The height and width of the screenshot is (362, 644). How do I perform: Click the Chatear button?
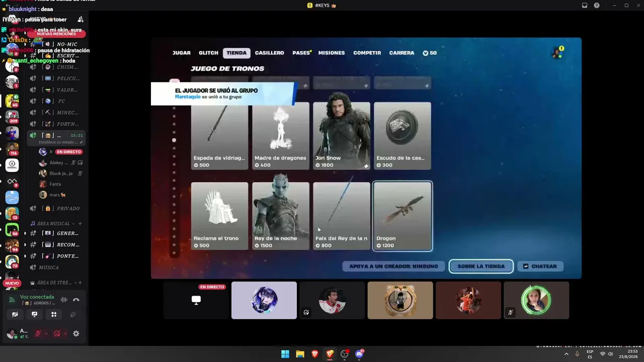(540, 266)
